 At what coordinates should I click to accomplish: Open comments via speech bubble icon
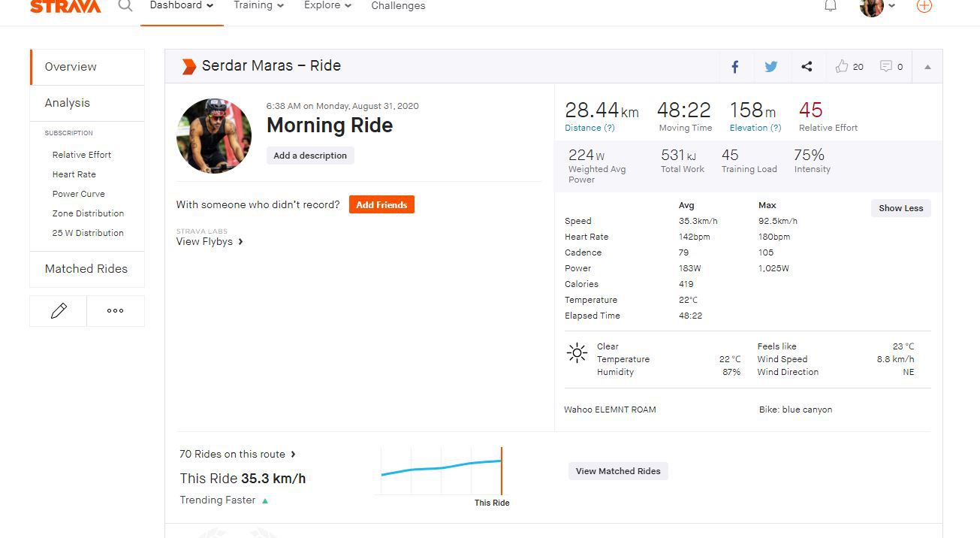(x=886, y=67)
